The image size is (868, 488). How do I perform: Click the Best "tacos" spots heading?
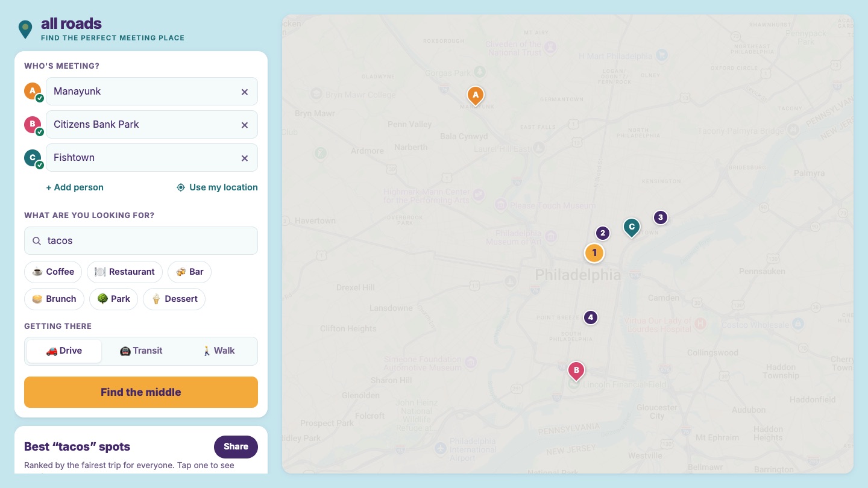pyautogui.click(x=77, y=447)
